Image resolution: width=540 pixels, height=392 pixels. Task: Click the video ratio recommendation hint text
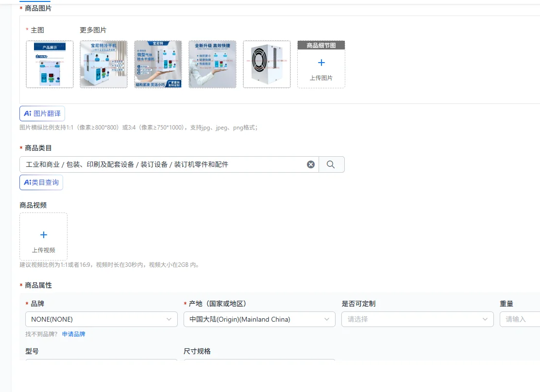(110, 265)
